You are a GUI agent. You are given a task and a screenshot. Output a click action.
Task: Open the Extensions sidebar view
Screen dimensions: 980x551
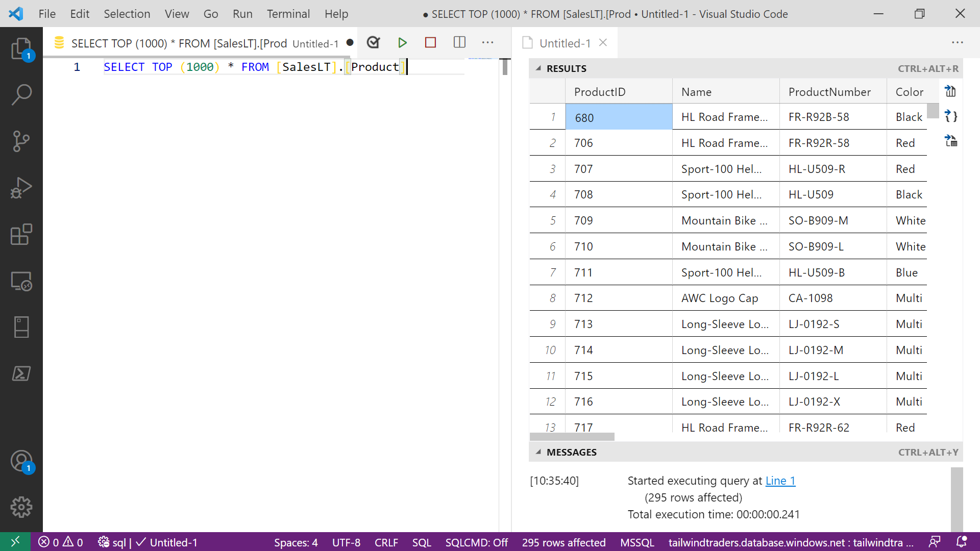21,235
